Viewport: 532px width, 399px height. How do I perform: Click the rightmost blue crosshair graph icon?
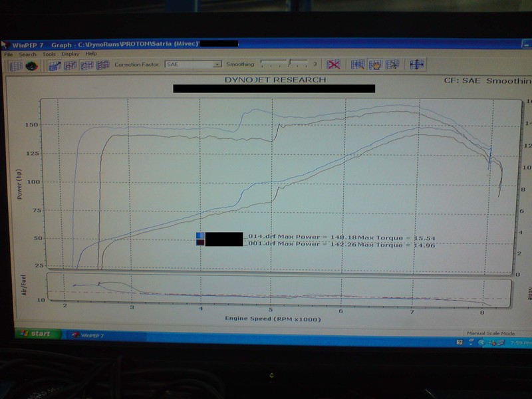point(416,65)
